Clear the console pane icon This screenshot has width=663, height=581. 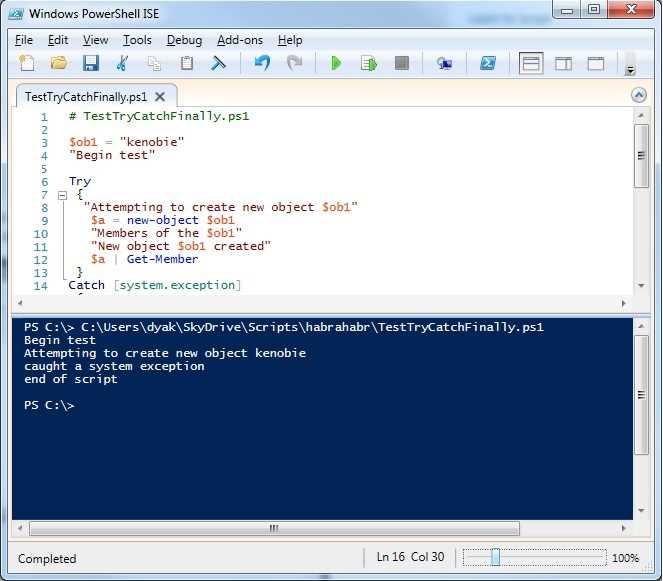[x=218, y=63]
